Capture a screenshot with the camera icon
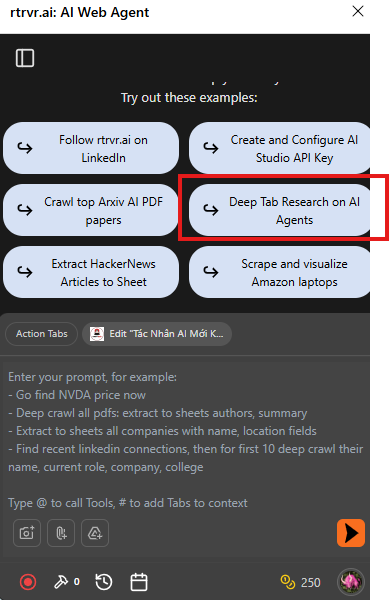 tap(27, 533)
